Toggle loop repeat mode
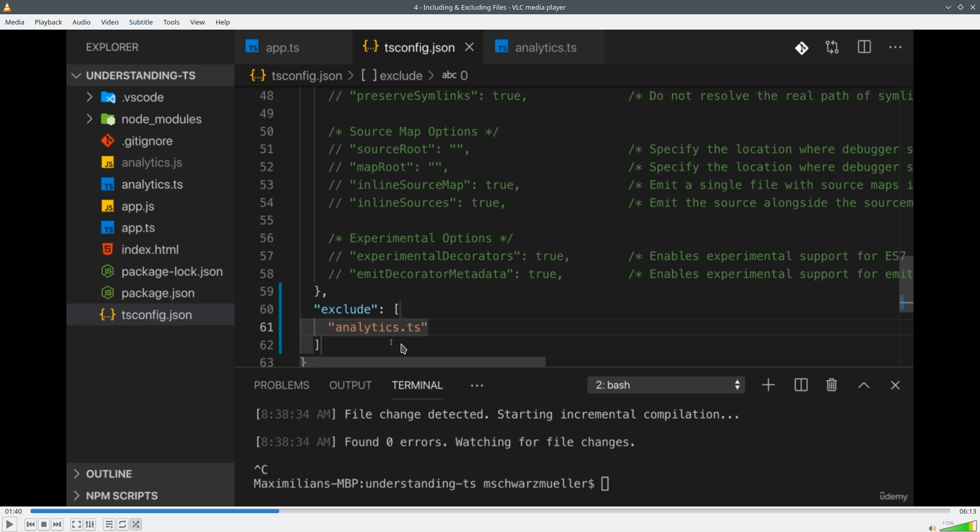The height and width of the screenshot is (532, 980). pos(123,524)
